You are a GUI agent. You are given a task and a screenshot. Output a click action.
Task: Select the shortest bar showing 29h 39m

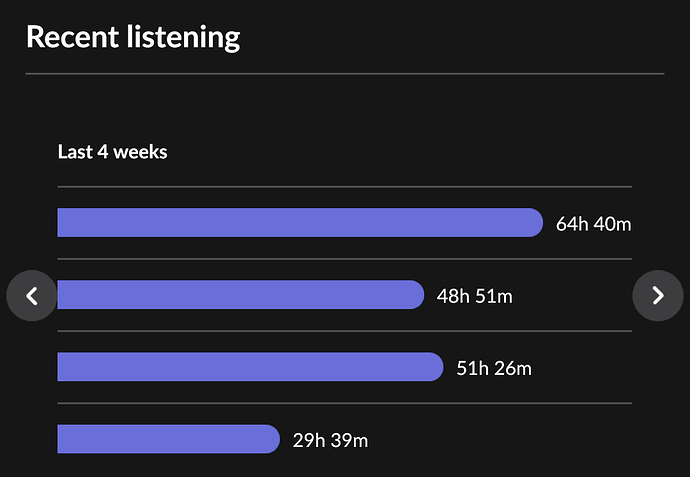(168, 439)
